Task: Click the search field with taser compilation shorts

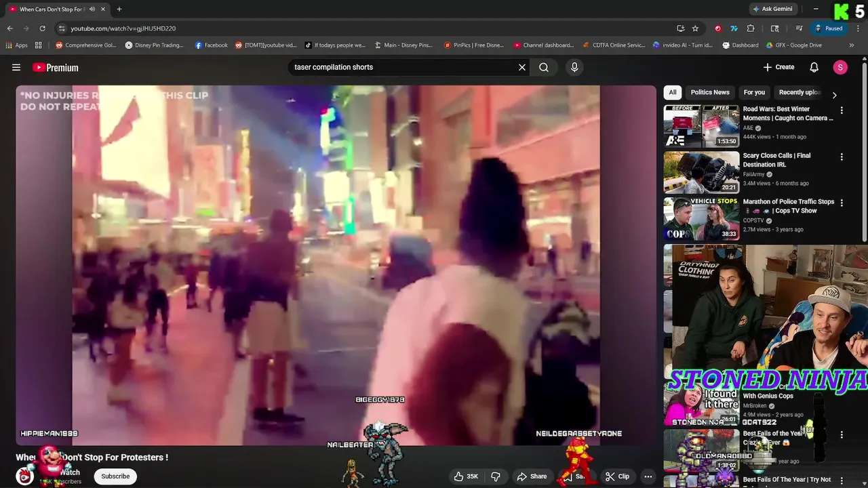Action: coord(403,67)
